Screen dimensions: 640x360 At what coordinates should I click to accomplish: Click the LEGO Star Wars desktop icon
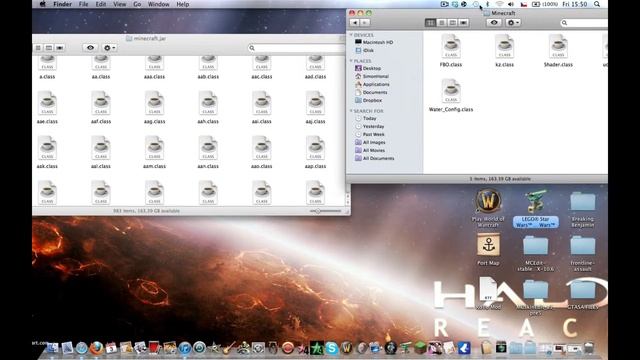click(536, 208)
